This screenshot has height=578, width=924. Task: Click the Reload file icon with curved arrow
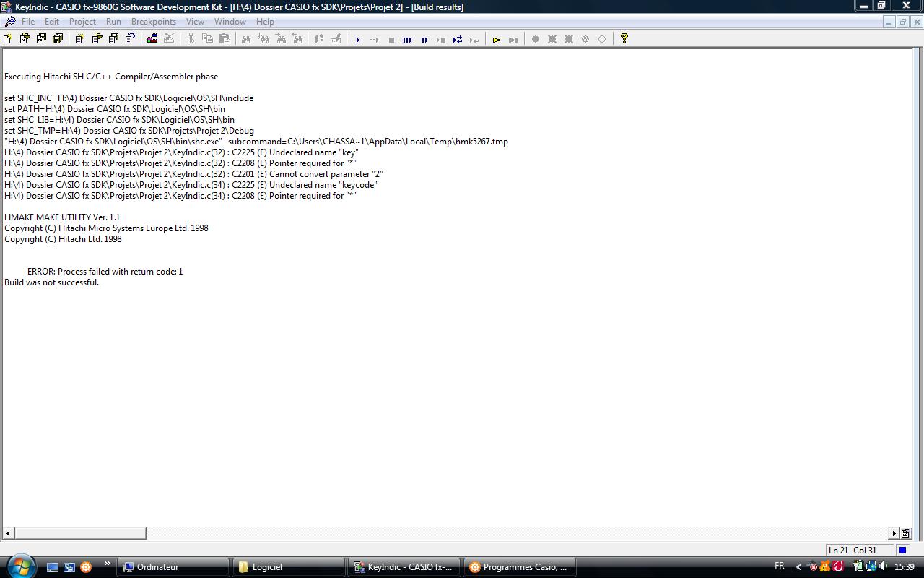pyautogui.click(x=131, y=39)
